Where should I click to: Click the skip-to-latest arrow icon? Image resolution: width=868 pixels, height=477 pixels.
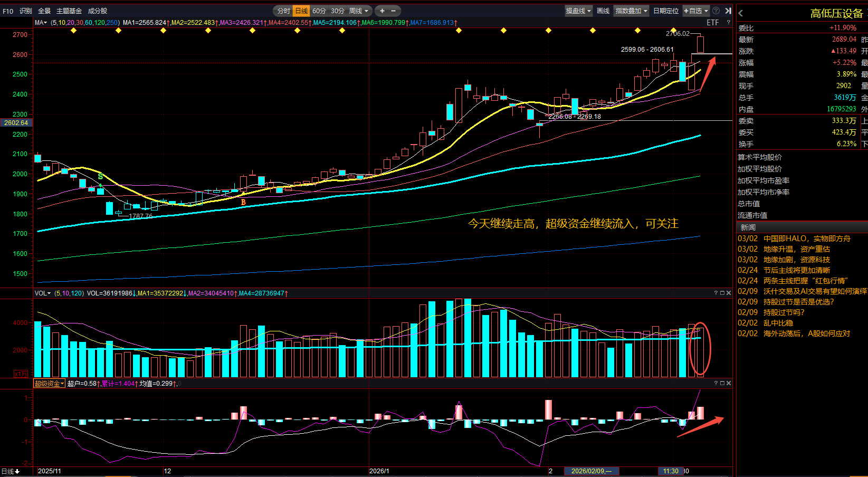pyautogui.click(x=728, y=11)
